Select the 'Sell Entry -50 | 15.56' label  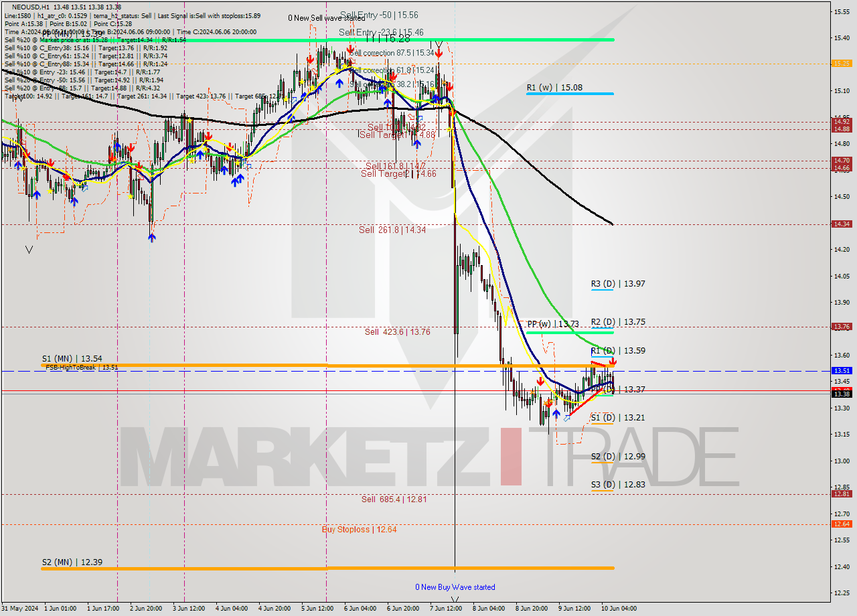[379, 15]
